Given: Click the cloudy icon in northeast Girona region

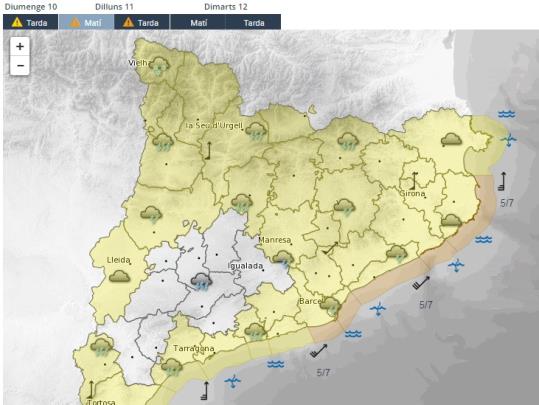Looking at the screenshot, I should pyautogui.click(x=451, y=140).
